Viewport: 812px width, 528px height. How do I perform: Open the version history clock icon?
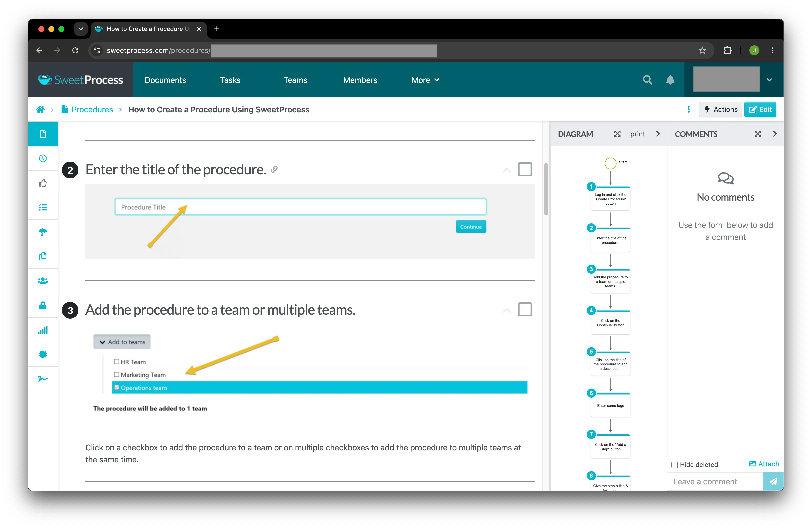(43, 158)
